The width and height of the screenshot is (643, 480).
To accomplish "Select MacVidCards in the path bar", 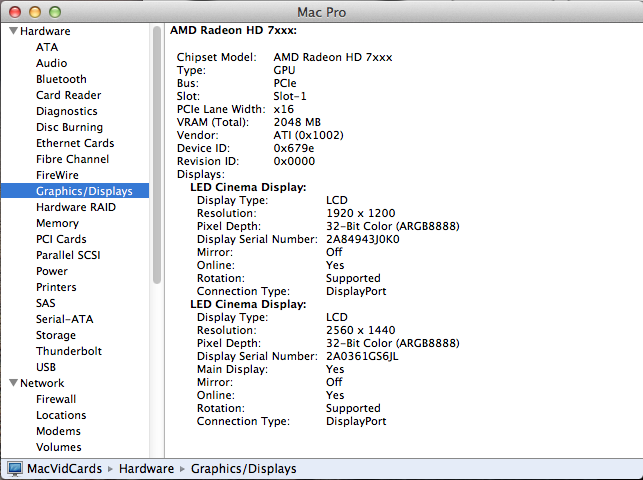I will (64, 469).
